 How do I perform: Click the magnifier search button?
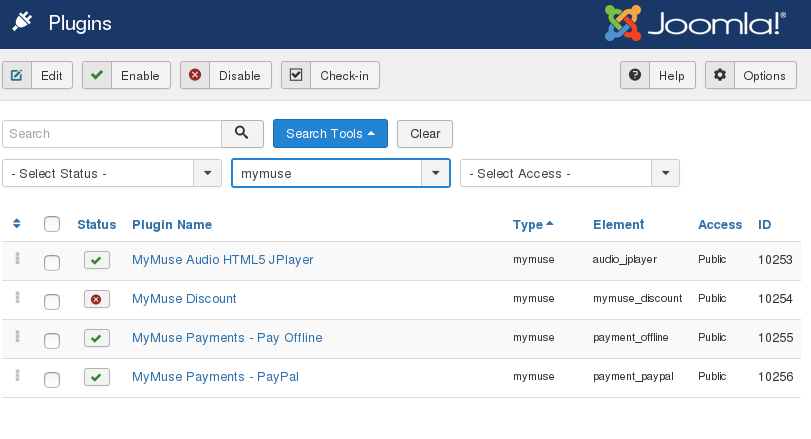pyautogui.click(x=242, y=133)
